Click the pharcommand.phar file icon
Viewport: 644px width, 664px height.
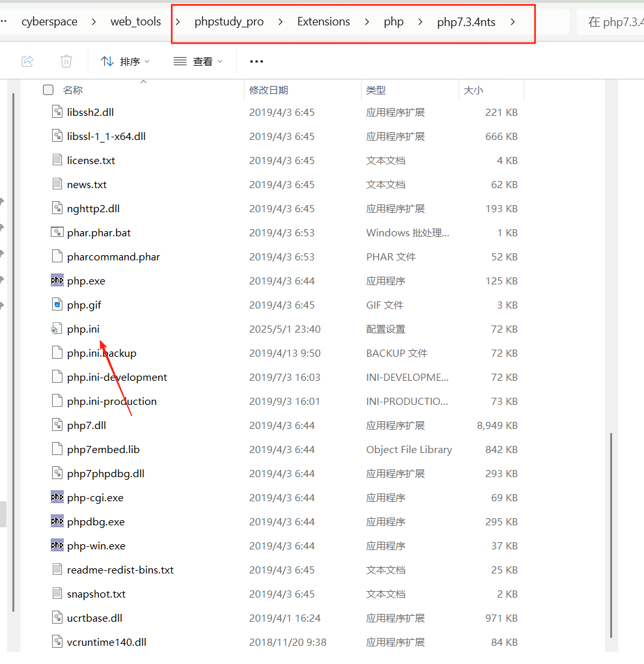click(x=57, y=256)
